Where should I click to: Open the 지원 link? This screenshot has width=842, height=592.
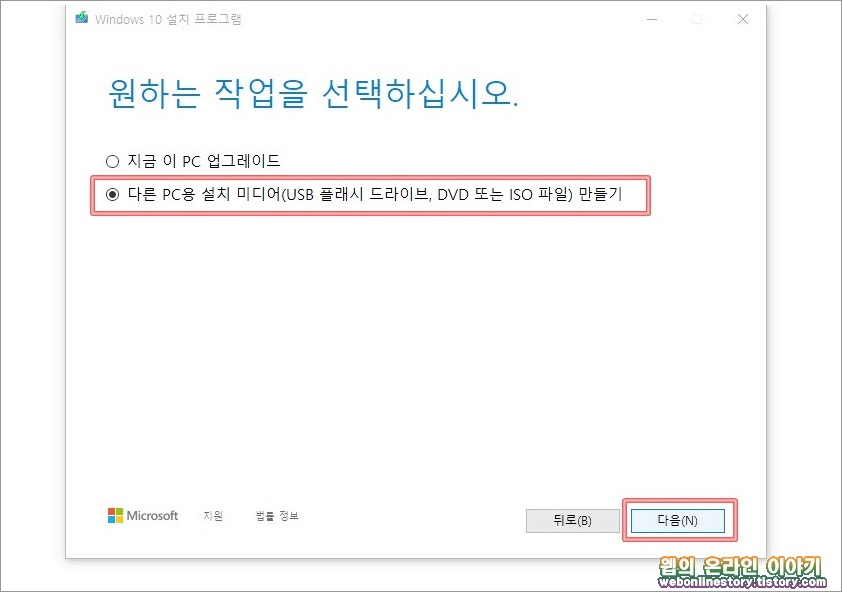coord(213,516)
